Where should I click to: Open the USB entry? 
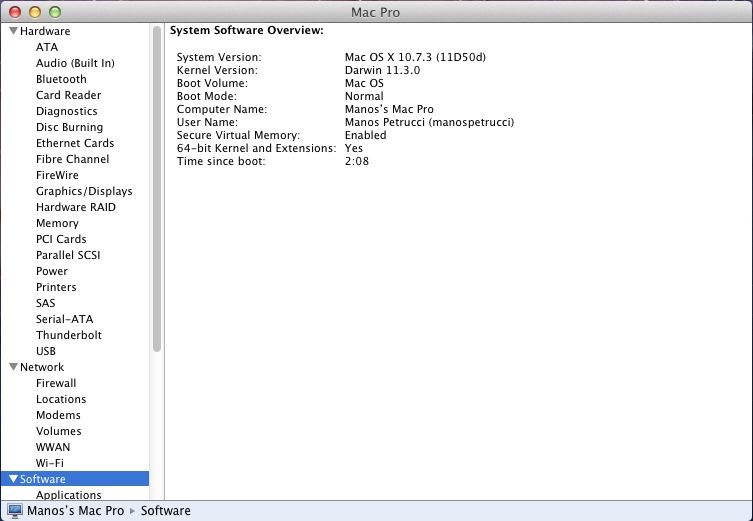pyautogui.click(x=46, y=351)
